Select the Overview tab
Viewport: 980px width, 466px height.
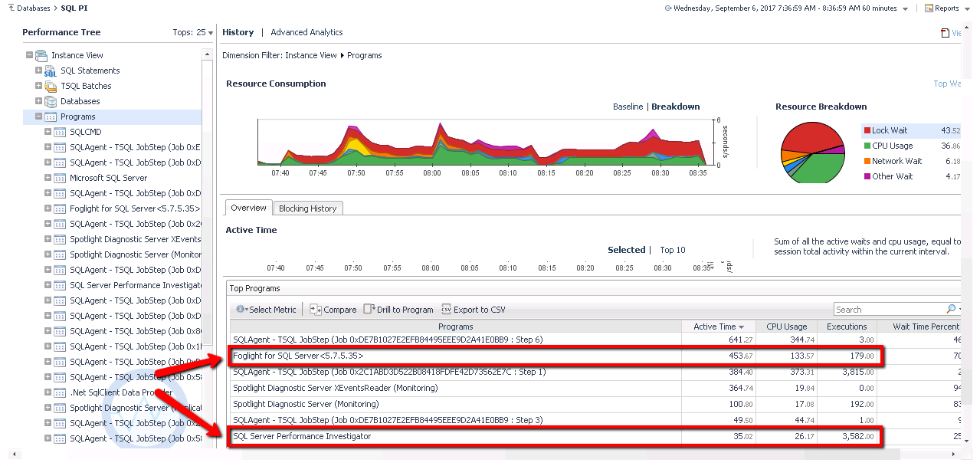coord(248,208)
